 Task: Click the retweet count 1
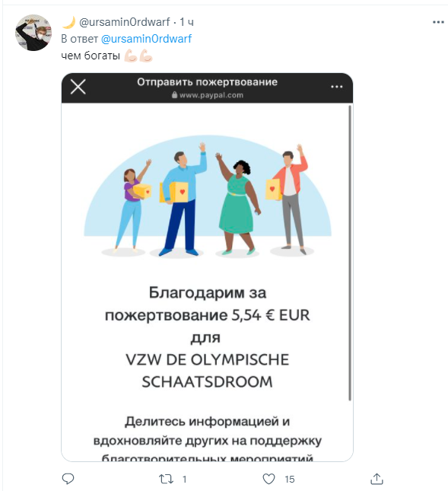pyautogui.click(x=185, y=479)
